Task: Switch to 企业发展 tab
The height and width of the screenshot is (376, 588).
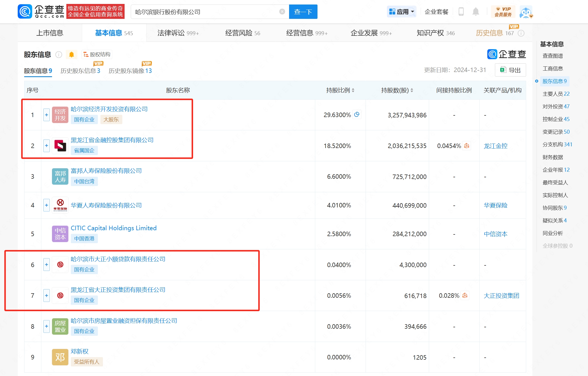Action: point(371,33)
